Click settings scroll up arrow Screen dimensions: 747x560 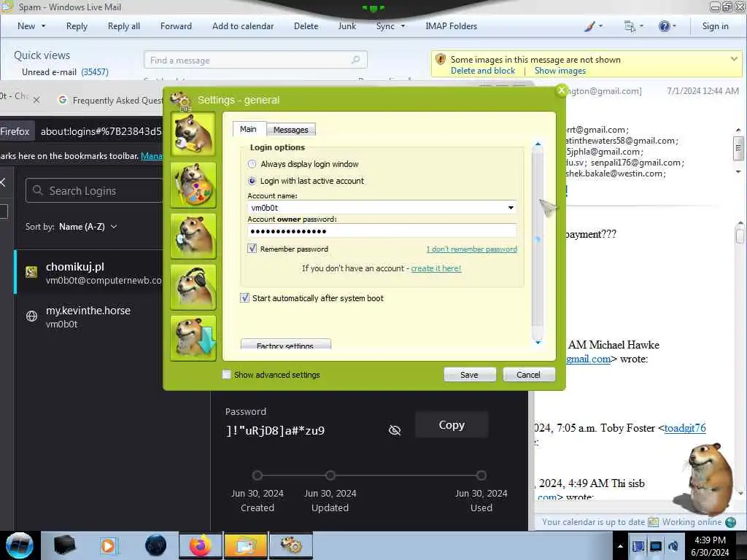coord(538,144)
